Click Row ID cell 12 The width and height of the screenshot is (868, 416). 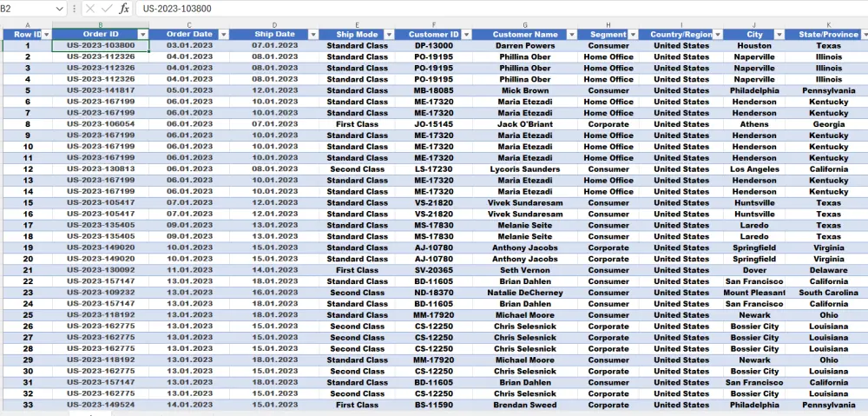click(x=28, y=169)
